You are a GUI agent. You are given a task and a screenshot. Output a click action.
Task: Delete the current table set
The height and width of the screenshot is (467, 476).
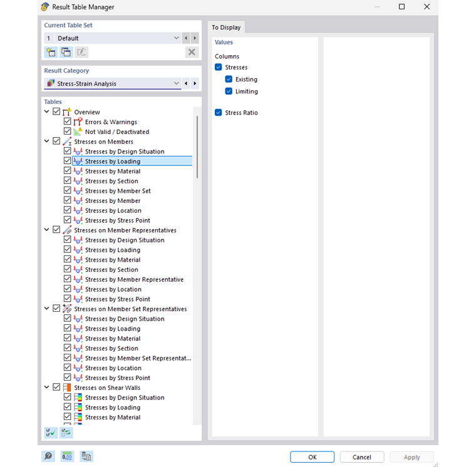click(x=192, y=52)
